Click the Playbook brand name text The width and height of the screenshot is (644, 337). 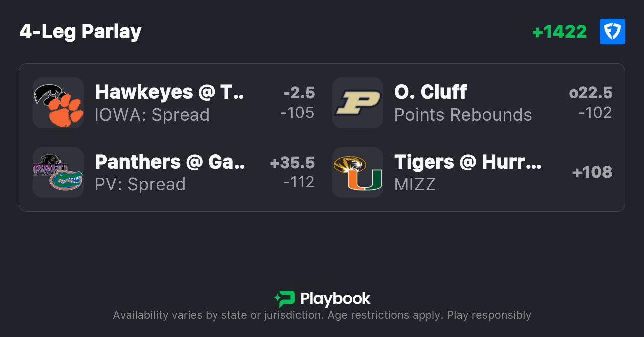[335, 299]
